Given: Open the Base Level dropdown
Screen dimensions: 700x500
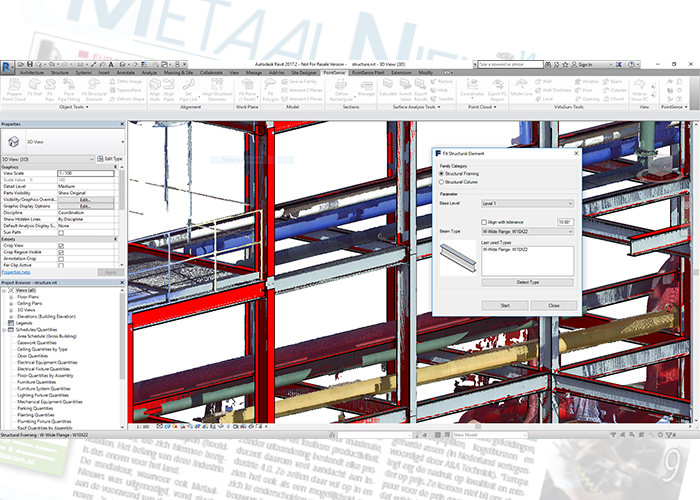Looking at the screenshot, I should pyautogui.click(x=527, y=204).
